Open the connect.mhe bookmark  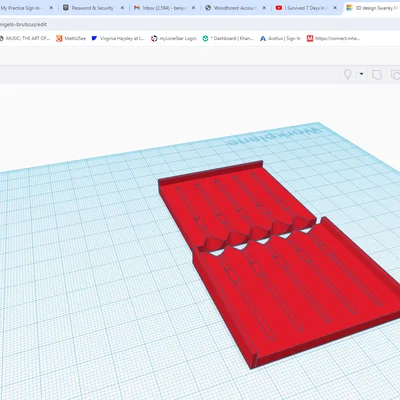(x=333, y=38)
